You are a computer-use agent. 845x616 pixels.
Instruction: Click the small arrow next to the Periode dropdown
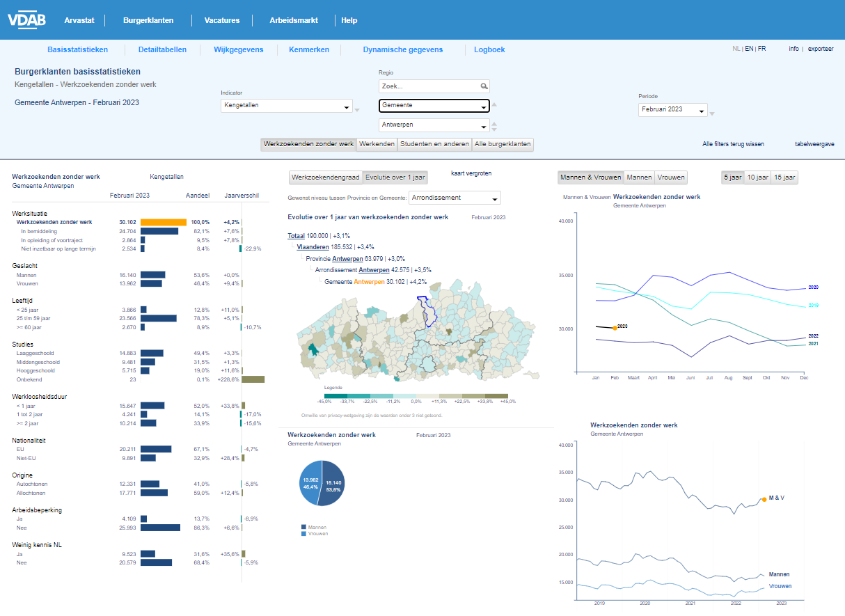(712, 113)
